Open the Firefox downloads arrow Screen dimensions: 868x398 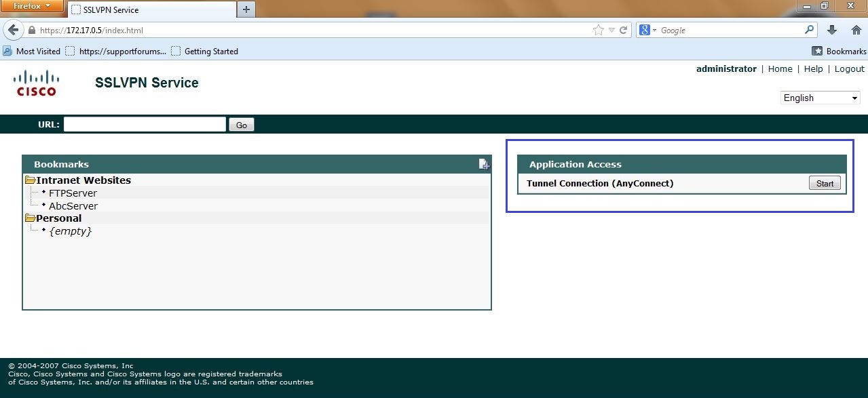pos(831,30)
